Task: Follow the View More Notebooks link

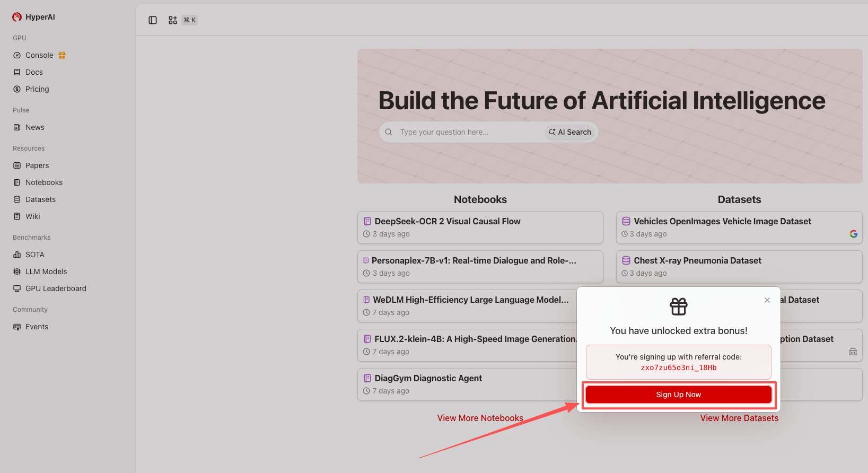Action: tap(480, 418)
